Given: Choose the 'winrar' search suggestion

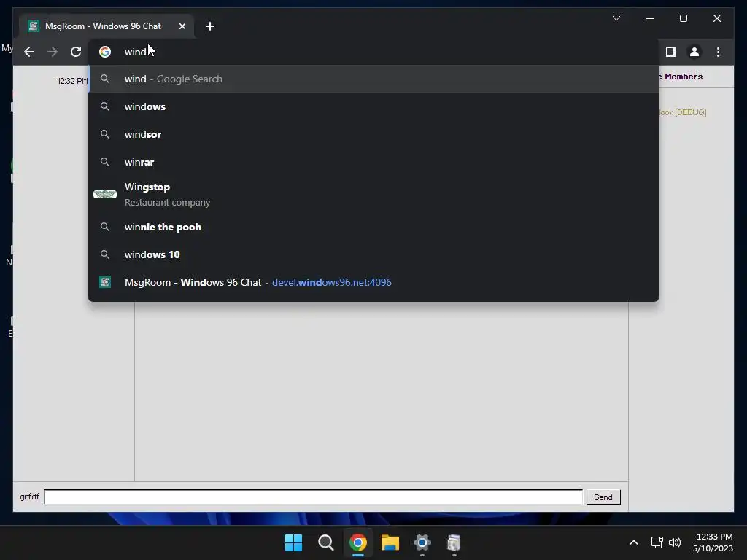Looking at the screenshot, I should coord(374,162).
